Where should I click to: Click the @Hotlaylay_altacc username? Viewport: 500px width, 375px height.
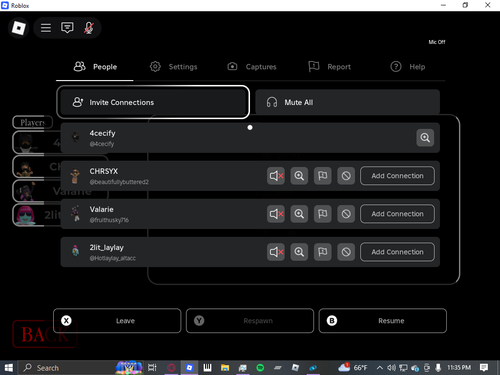pyautogui.click(x=112, y=258)
